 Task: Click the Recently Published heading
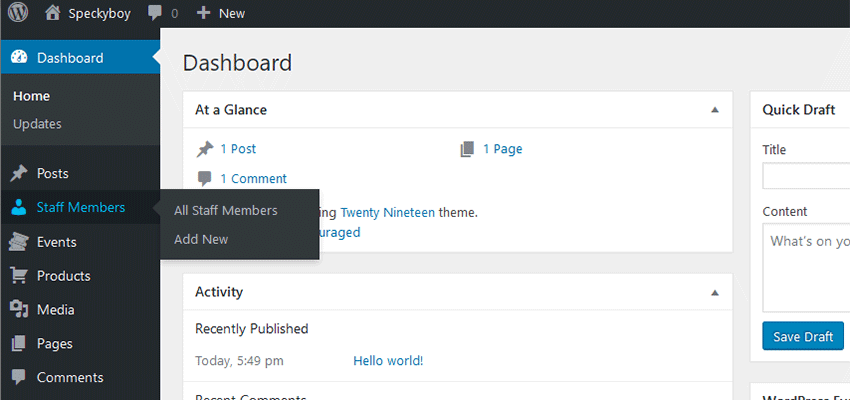coord(252,328)
